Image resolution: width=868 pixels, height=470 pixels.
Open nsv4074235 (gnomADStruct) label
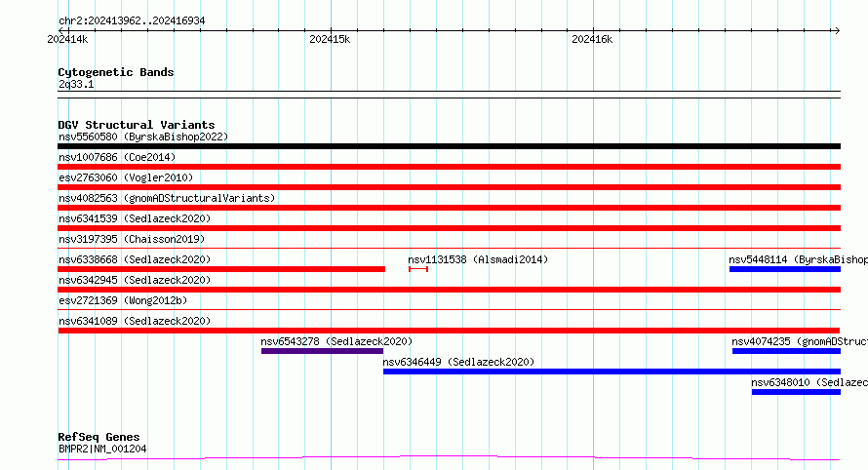point(800,341)
